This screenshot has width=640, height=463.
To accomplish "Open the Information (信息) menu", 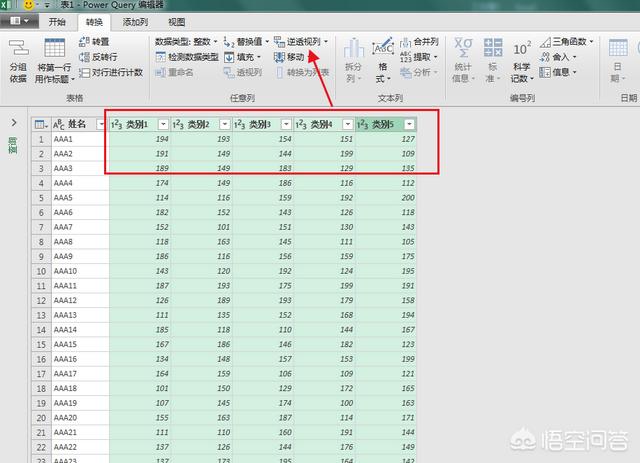I will (x=558, y=72).
